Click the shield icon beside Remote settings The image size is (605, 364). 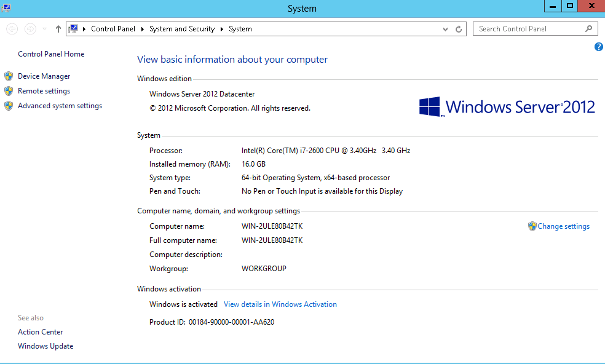(9, 91)
